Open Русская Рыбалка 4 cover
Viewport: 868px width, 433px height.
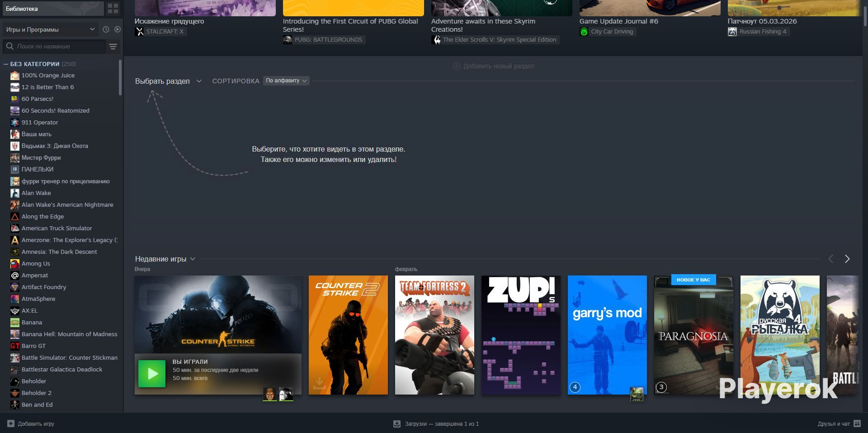(780, 335)
